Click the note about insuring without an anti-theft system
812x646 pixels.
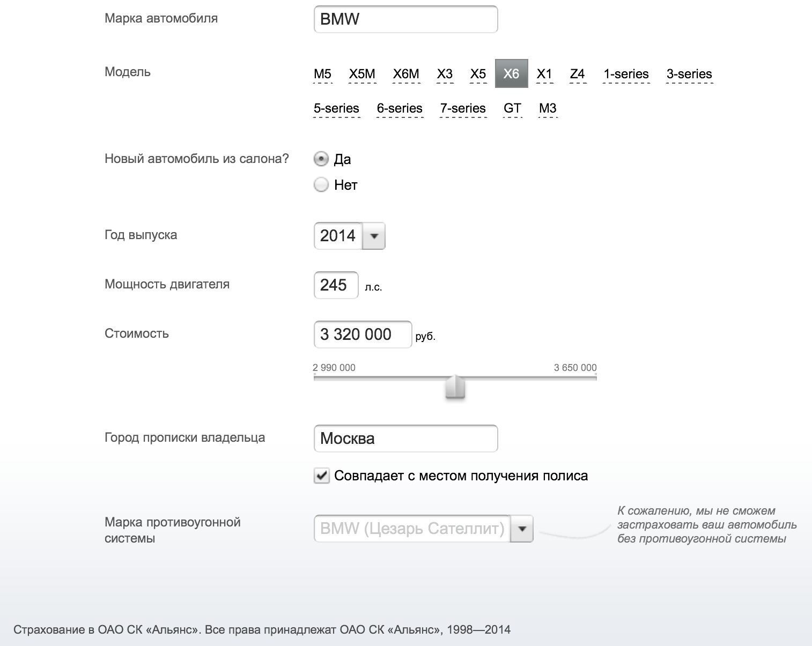707,525
